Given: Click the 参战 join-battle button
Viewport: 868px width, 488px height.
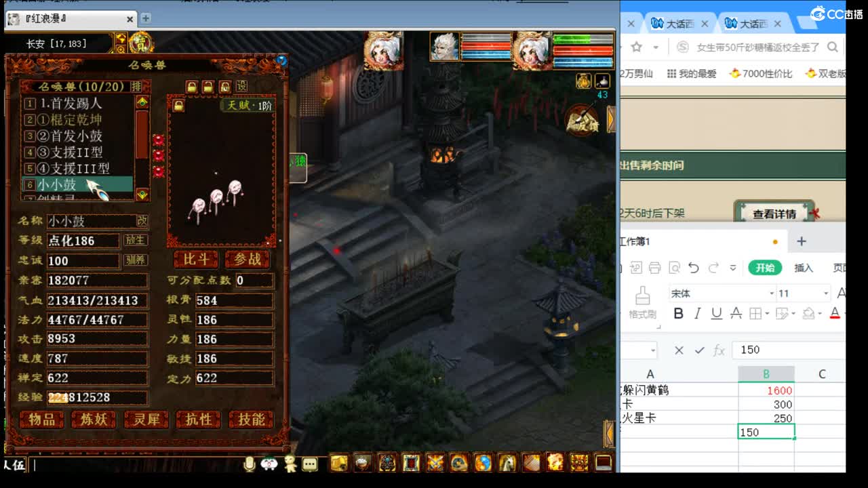Looking at the screenshot, I should pos(248,259).
